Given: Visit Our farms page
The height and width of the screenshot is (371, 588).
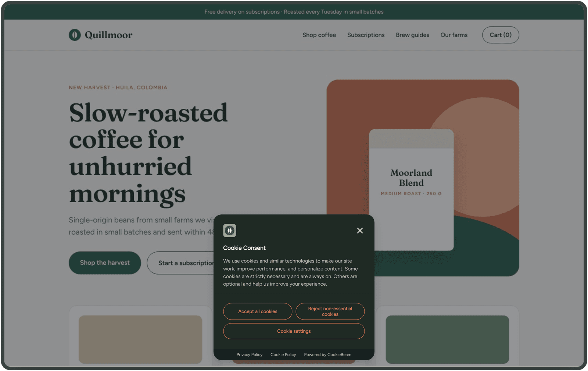Looking at the screenshot, I should (x=454, y=35).
